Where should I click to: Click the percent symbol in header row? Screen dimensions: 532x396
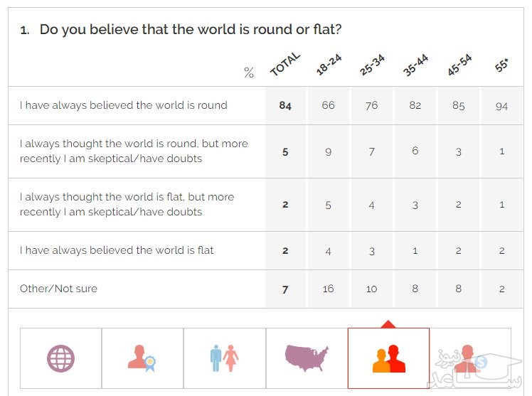[x=249, y=73]
